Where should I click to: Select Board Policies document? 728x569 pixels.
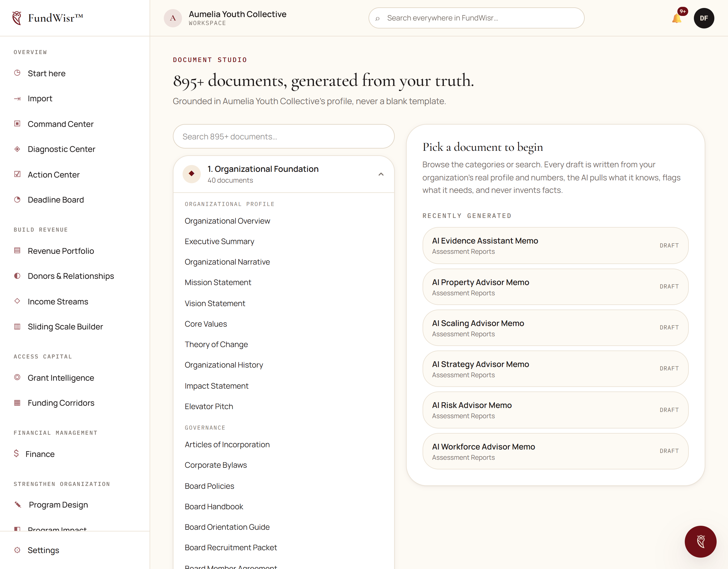209,486
